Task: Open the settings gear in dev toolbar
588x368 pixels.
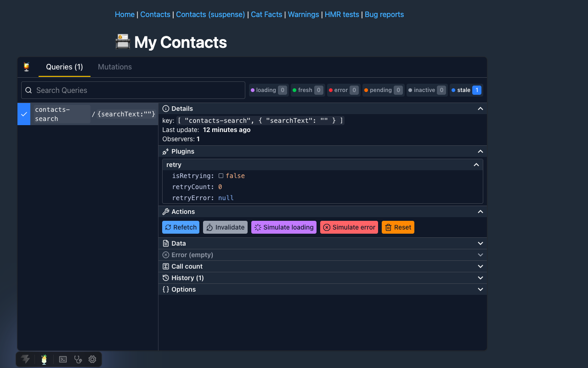Action: (92, 359)
